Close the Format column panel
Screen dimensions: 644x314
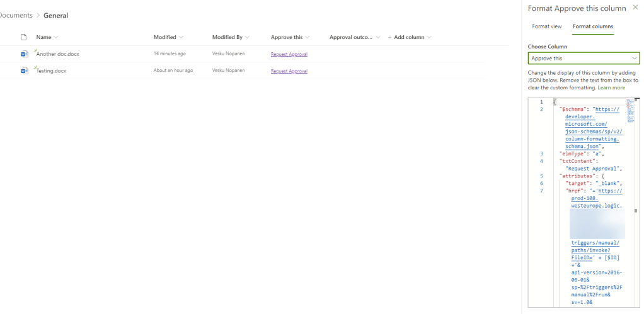[634, 8]
